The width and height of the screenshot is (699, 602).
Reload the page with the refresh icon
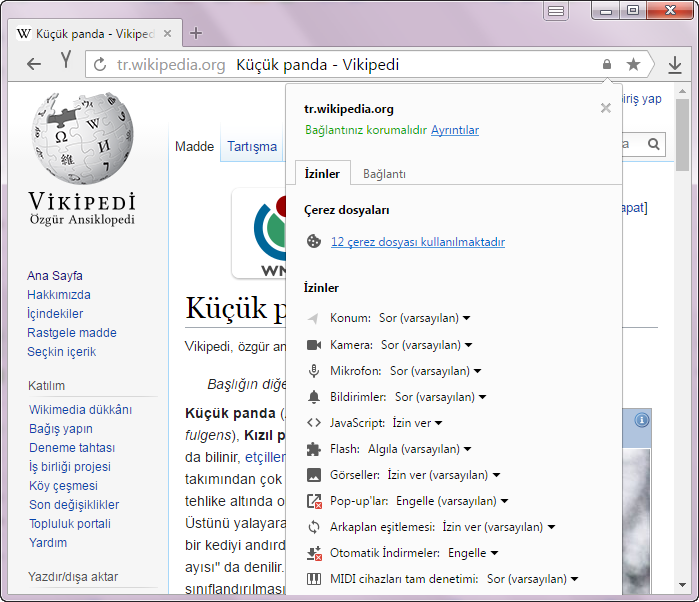(100, 65)
